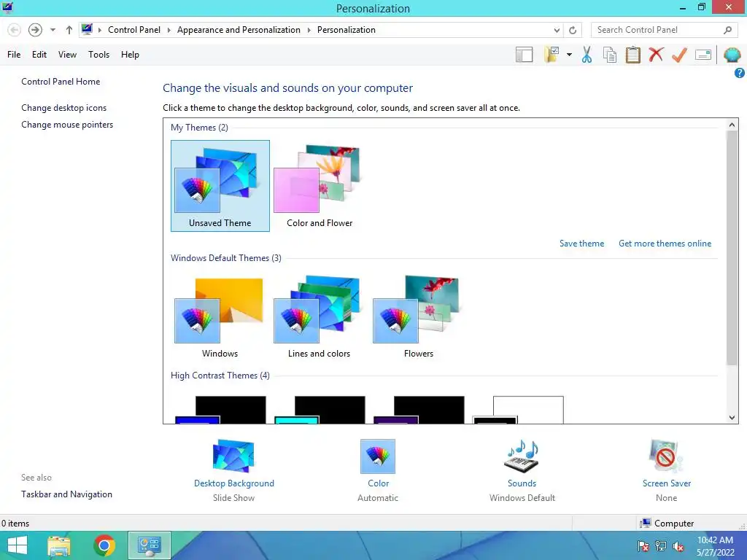Click the Cut scissors icon
This screenshot has height=560, width=747.
pyautogui.click(x=587, y=55)
